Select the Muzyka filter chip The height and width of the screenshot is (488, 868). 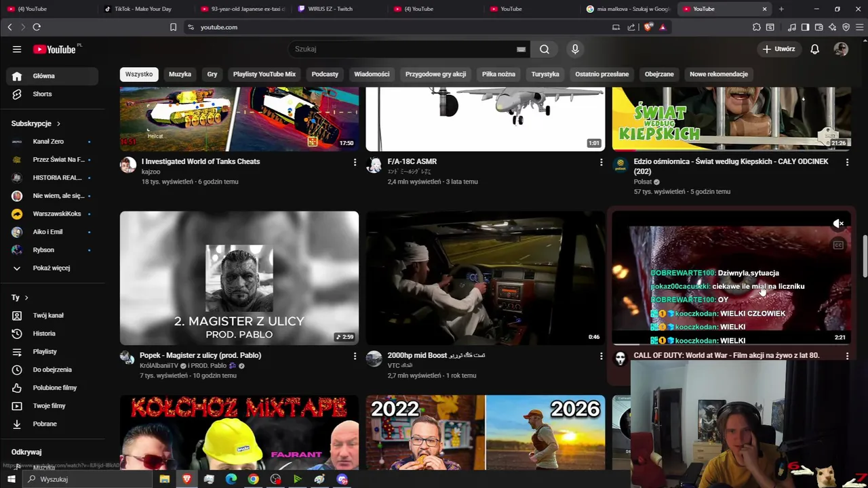[180, 74]
